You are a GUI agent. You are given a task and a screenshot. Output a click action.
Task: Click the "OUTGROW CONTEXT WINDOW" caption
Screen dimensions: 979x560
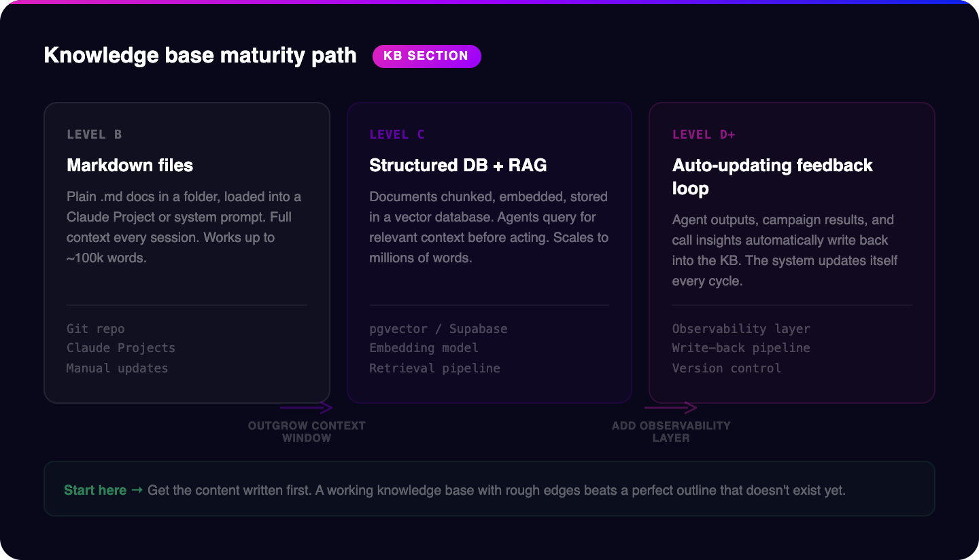[307, 432]
